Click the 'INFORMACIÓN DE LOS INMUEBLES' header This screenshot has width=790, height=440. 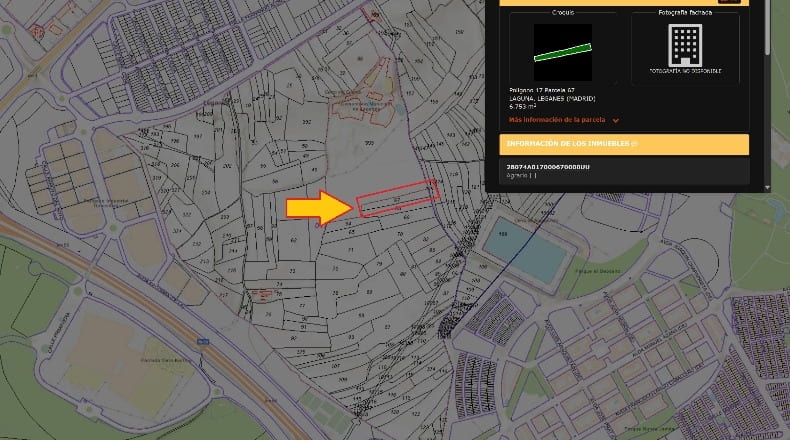click(624, 144)
